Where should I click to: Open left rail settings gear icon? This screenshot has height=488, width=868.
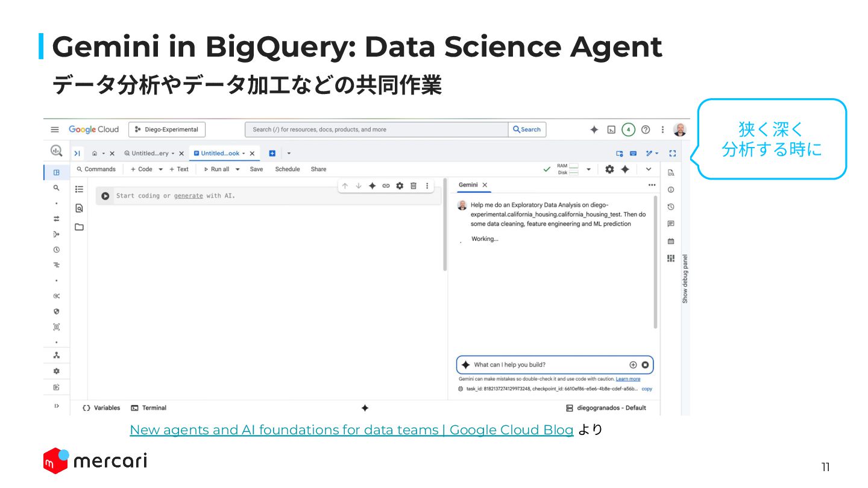[x=57, y=371]
